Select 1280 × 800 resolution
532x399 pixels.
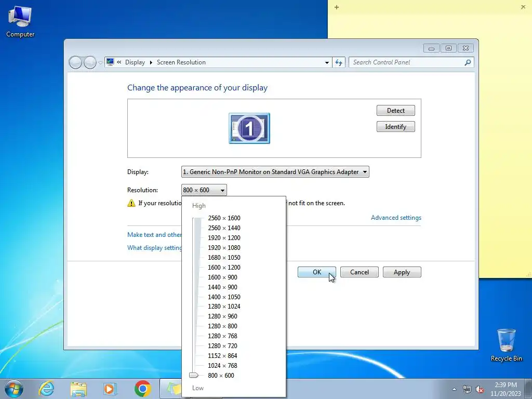point(222,326)
